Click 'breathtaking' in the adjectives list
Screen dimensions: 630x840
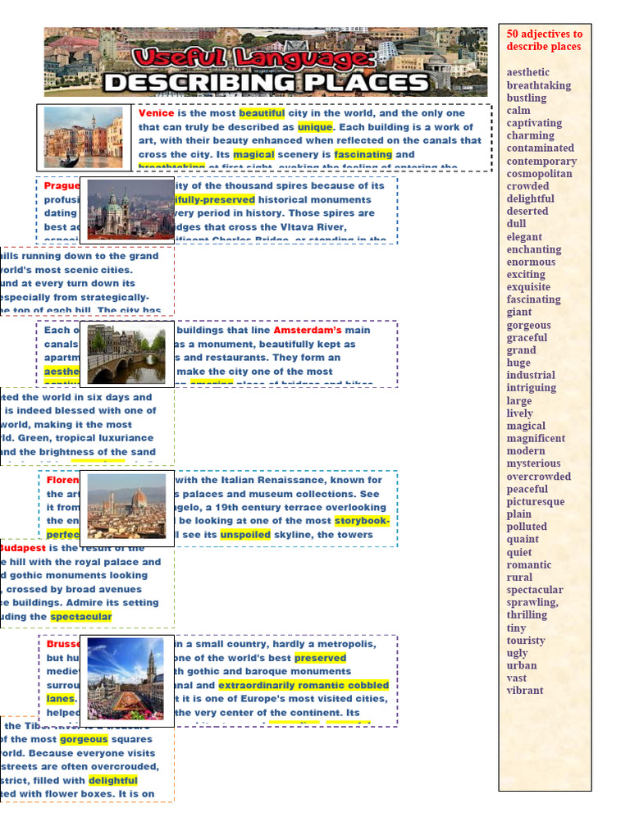tap(538, 85)
